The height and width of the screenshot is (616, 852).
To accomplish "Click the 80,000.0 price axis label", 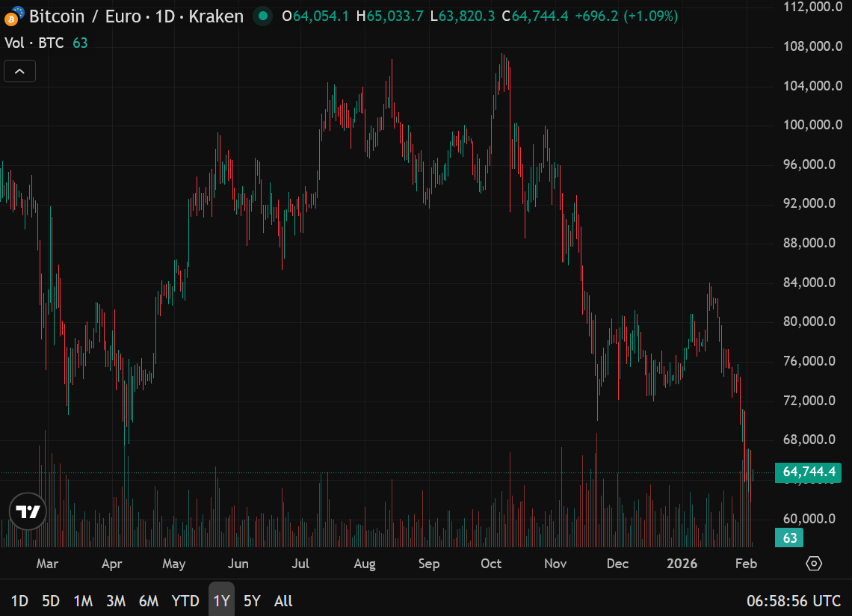I will pyautogui.click(x=809, y=321).
